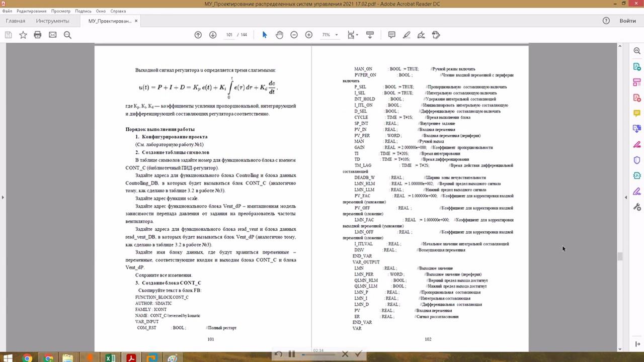The width and height of the screenshot is (644, 362).
Task: Open the Windows Start menu
Action: pos(8,358)
